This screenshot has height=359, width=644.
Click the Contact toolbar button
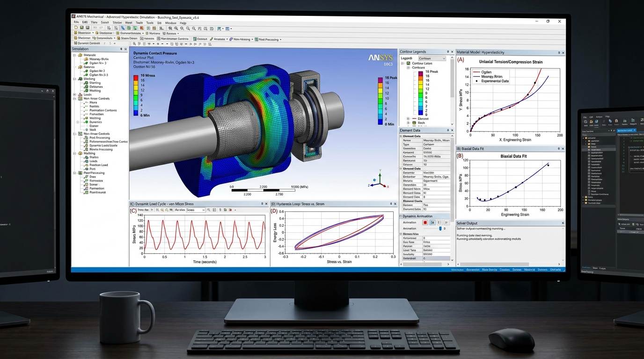pos(200,39)
